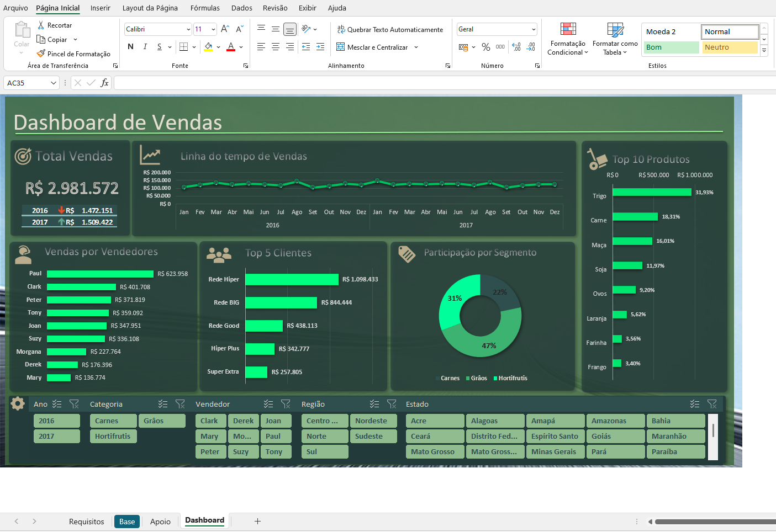The height and width of the screenshot is (532, 776).
Task: Apply center horizontal text alignment
Action: click(x=275, y=47)
